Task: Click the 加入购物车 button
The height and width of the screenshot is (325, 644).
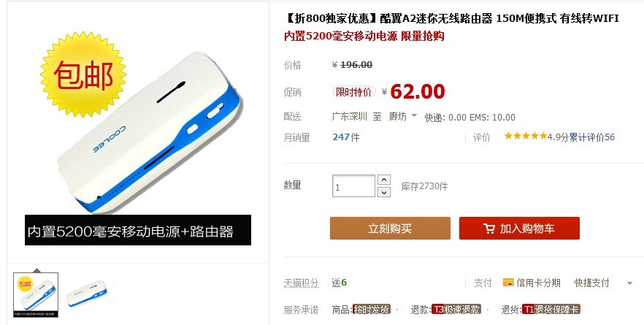Action: [x=519, y=229]
